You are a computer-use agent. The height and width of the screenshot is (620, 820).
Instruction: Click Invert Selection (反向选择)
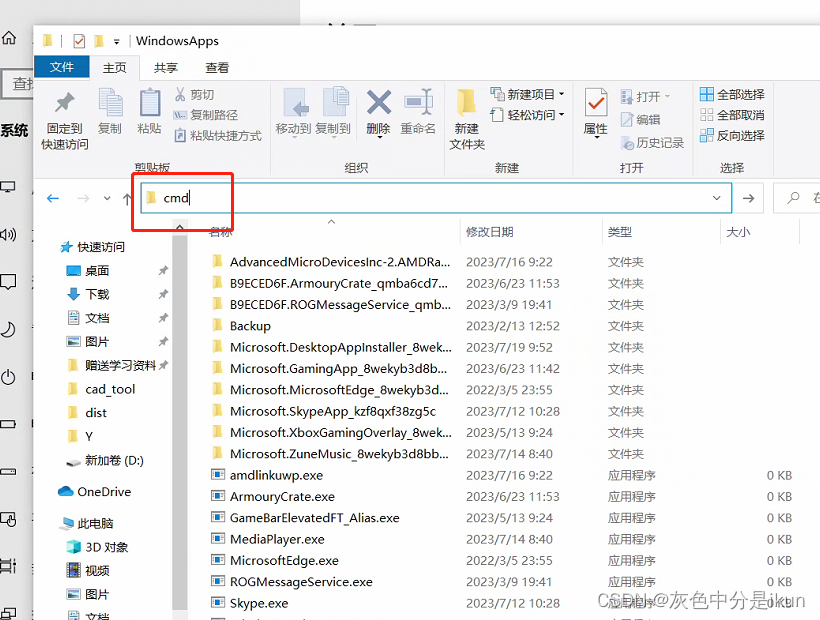732,136
